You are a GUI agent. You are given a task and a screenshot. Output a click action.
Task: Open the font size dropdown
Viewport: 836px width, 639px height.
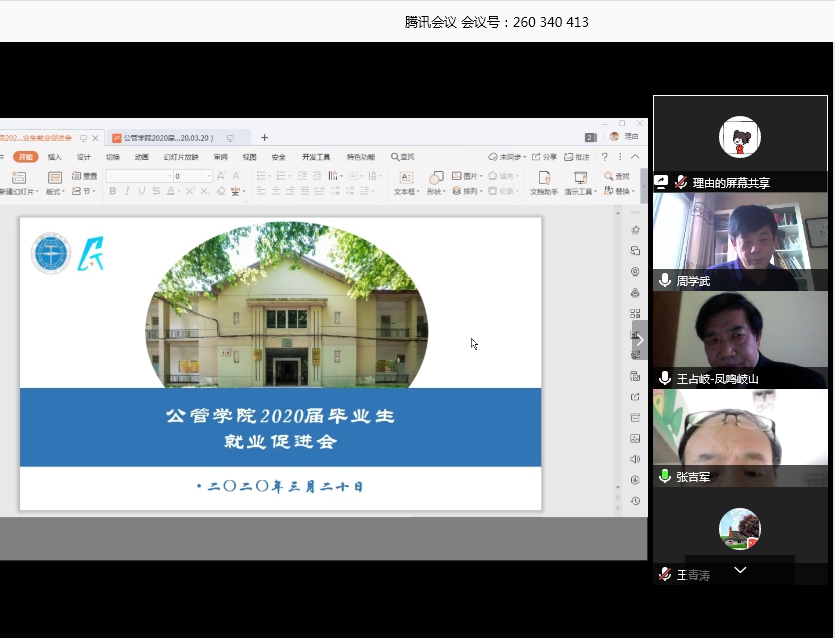coord(209,176)
